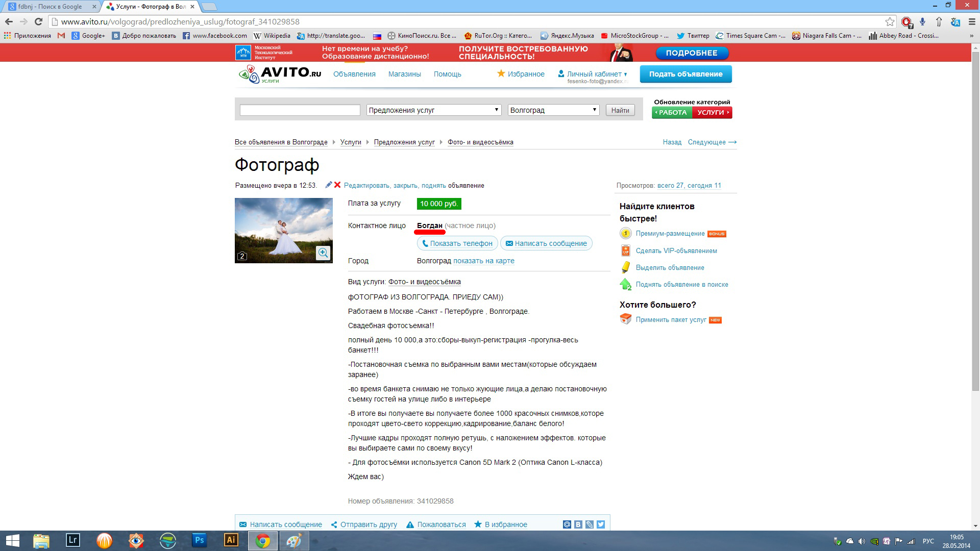Click 'показать на карте' link
This screenshot has width=980, height=551.
pyautogui.click(x=483, y=261)
